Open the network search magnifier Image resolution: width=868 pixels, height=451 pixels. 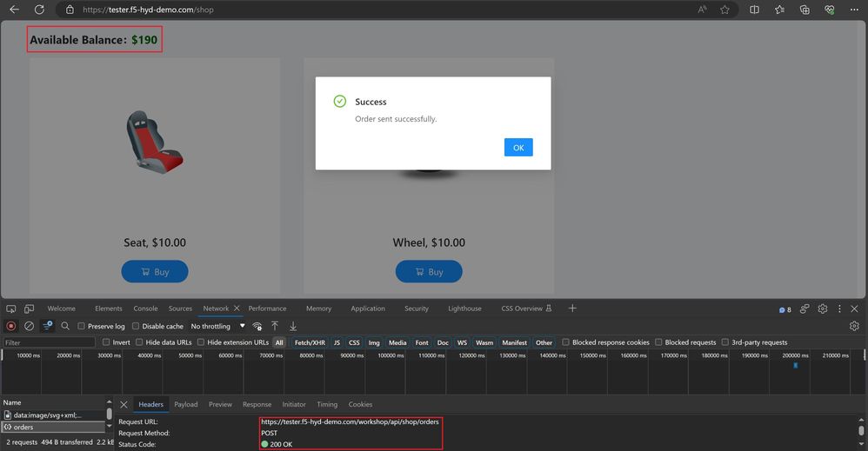pyautogui.click(x=65, y=326)
